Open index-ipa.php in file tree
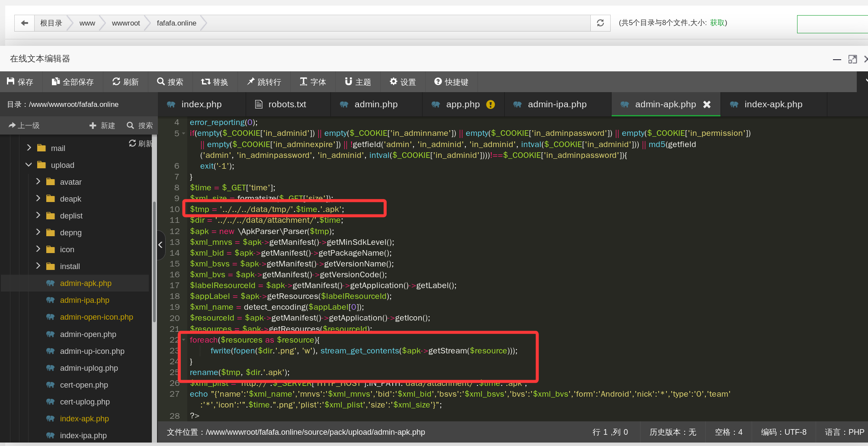Viewport: 868px width, 446px height. [83, 436]
